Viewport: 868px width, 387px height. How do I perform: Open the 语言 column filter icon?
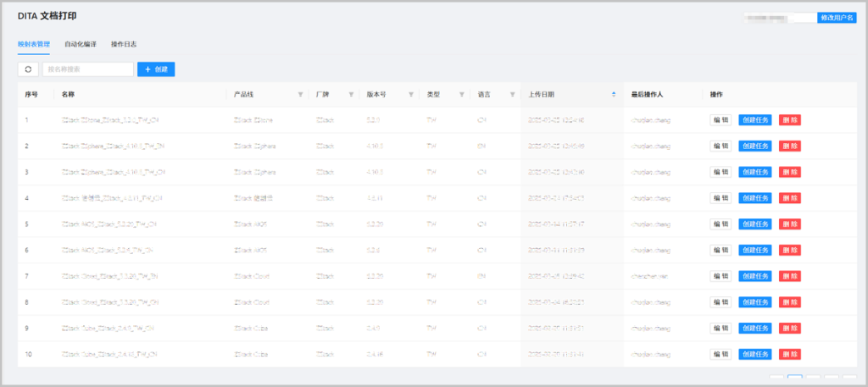coord(513,95)
